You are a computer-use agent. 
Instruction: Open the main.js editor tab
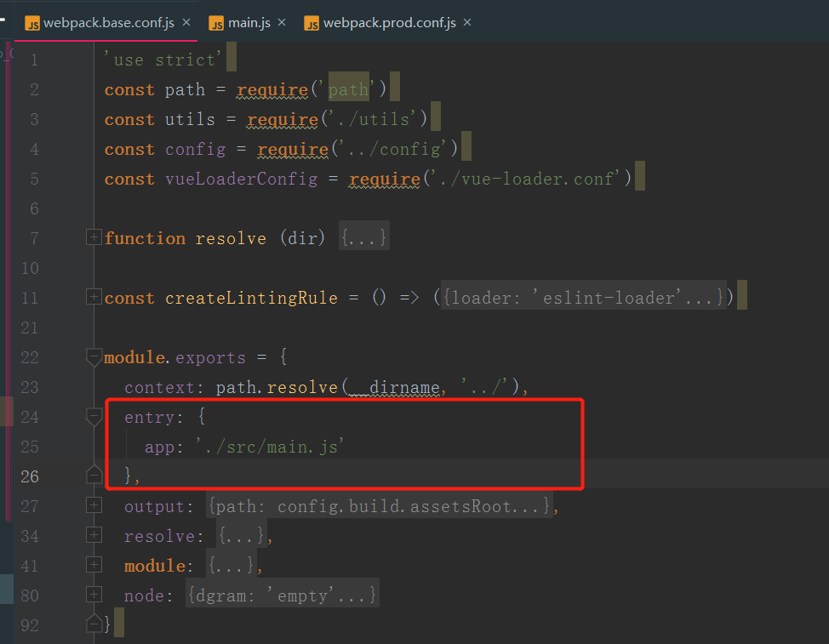coord(249,23)
